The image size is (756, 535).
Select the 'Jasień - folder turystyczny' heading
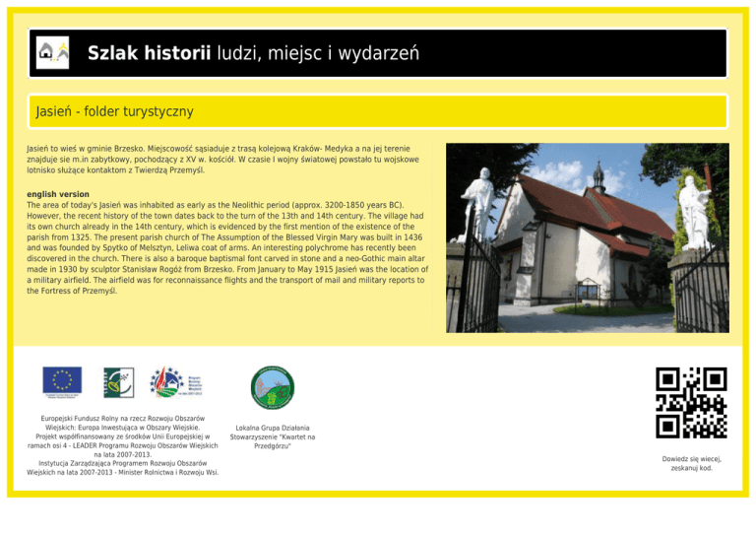pyautogui.click(x=113, y=111)
